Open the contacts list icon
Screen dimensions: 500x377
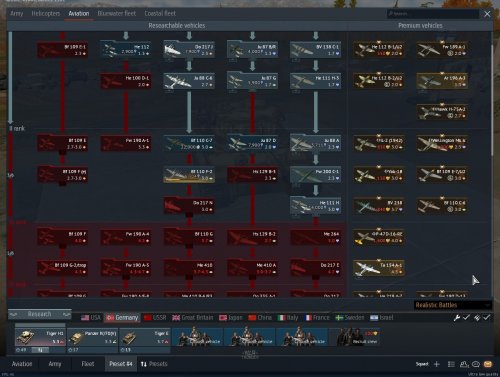[464, 364]
